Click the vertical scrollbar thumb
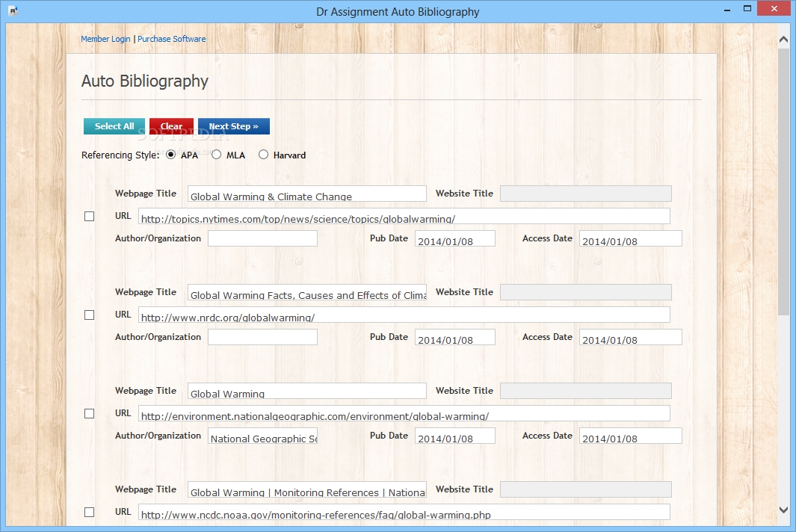The width and height of the screenshot is (796, 532). tap(783, 183)
